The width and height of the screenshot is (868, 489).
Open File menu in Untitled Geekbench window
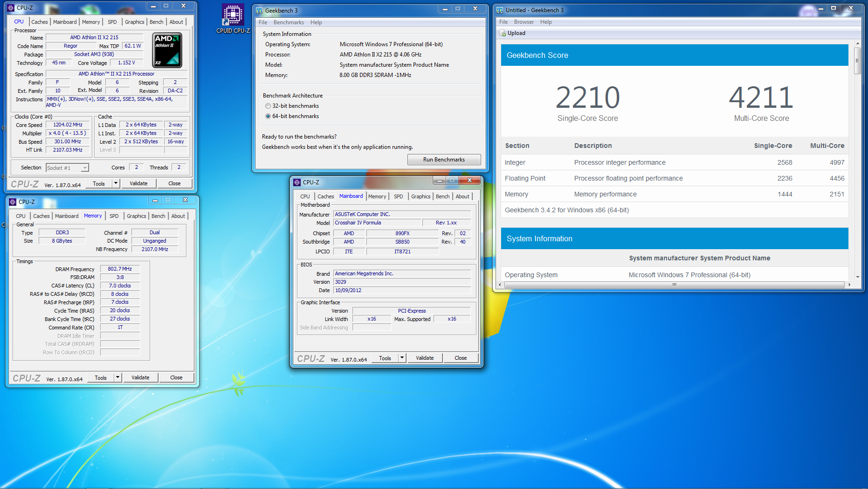503,22
